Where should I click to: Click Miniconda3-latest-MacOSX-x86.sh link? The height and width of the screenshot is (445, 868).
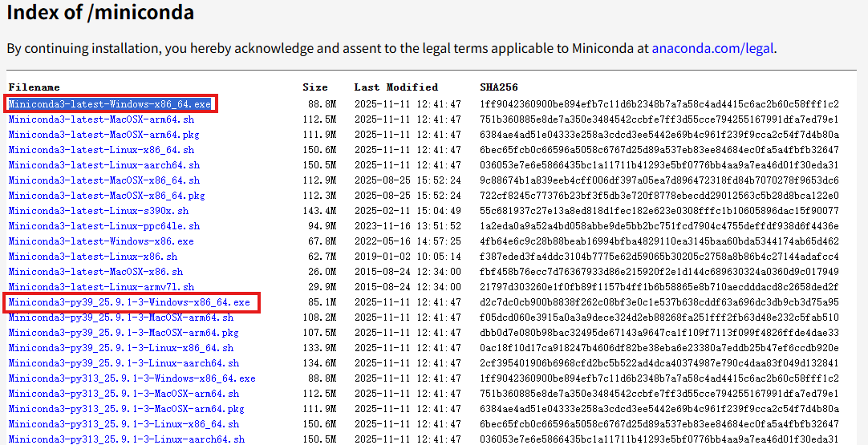pyautogui.click(x=95, y=272)
